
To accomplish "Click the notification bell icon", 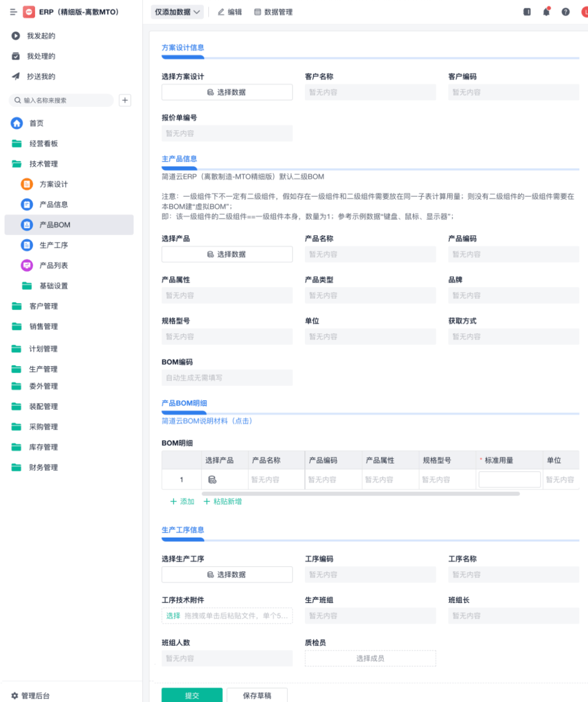I will pyautogui.click(x=546, y=12).
